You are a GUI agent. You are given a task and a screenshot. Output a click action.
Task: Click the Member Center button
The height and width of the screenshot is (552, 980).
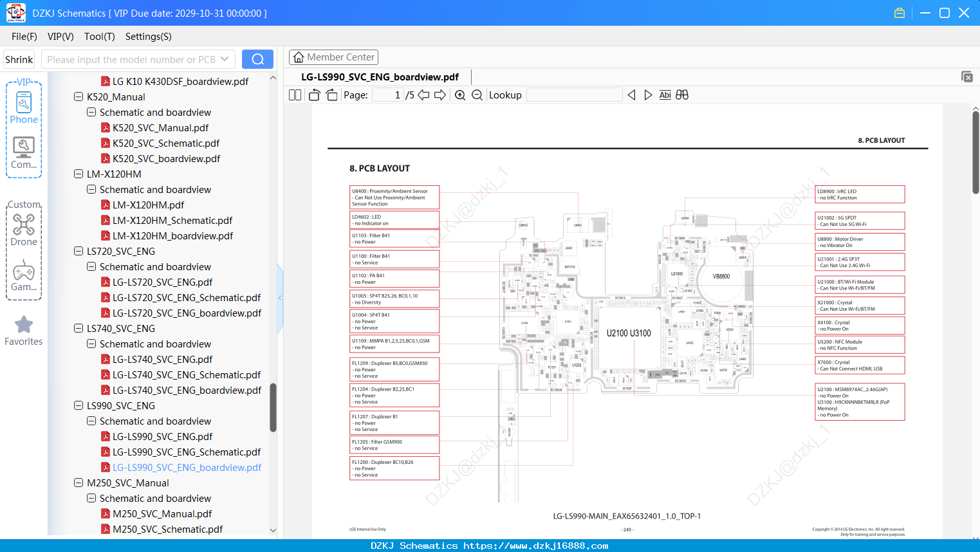(x=333, y=57)
